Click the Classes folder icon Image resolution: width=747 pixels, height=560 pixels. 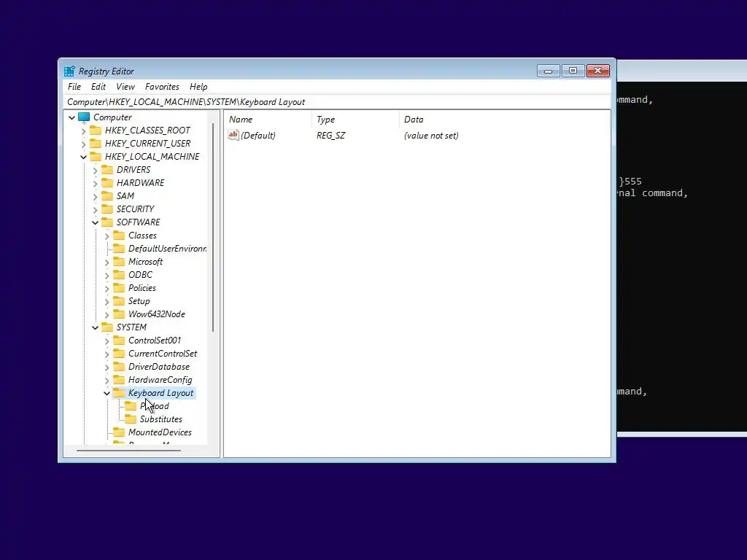click(x=119, y=236)
